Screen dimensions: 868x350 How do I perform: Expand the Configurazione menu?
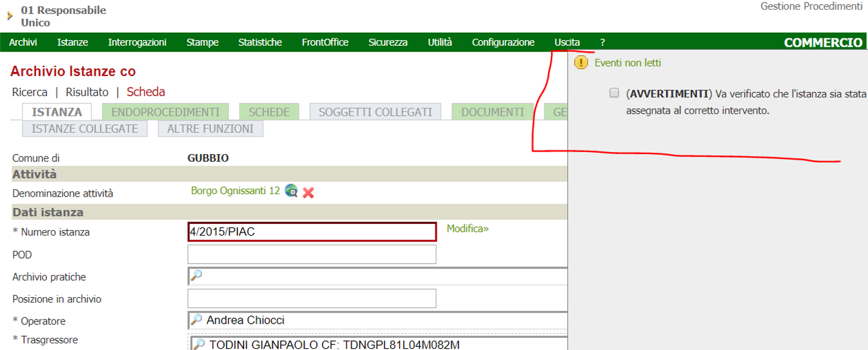click(x=503, y=42)
